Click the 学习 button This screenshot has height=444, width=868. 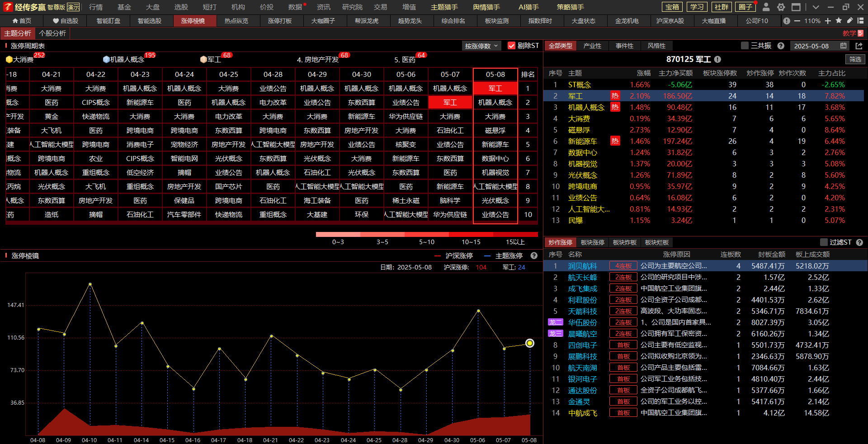point(697,7)
